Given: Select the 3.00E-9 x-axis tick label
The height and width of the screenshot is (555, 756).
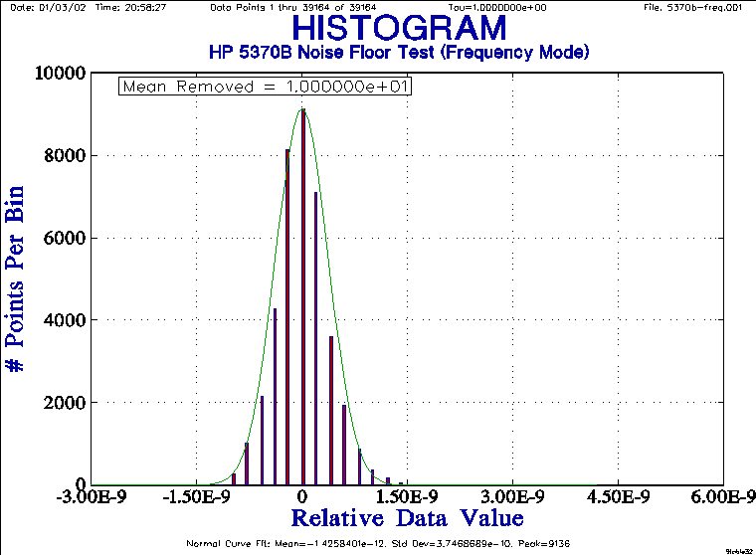Looking at the screenshot, I should pyautogui.click(x=512, y=496).
